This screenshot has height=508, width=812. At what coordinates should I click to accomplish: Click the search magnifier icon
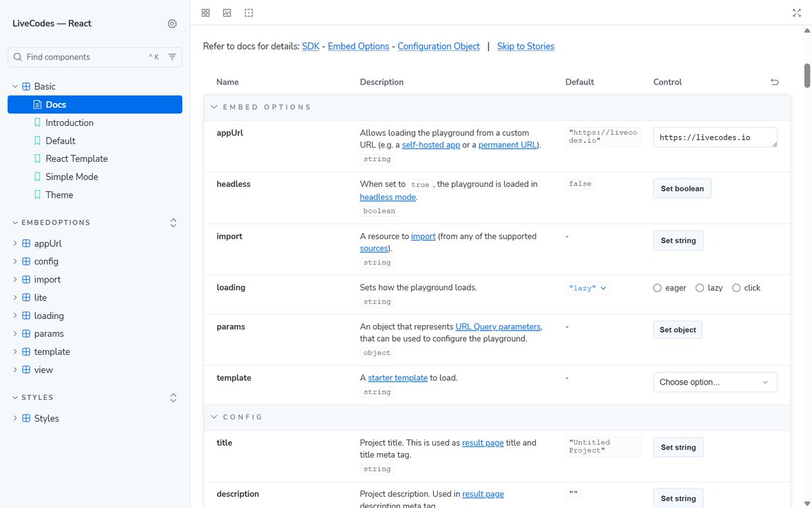pos(18,57)
